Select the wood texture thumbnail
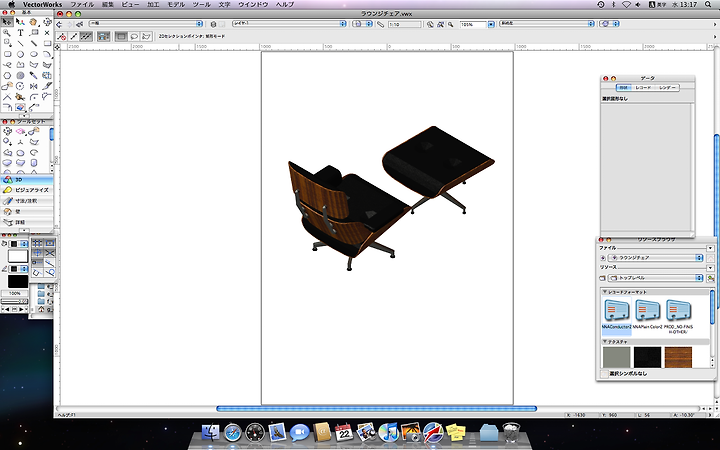Viewport: 720px width, 450px height. 678,357
